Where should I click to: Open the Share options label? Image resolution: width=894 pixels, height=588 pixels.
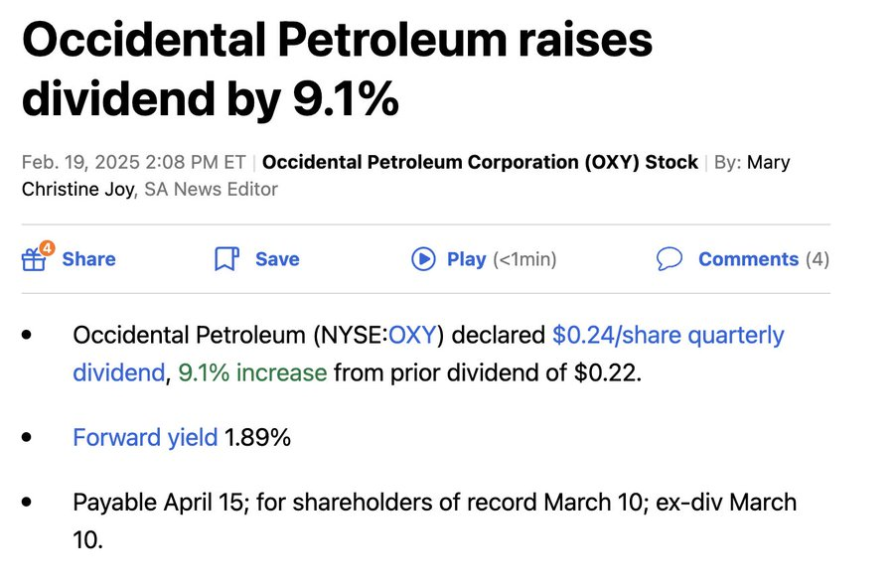point(88,259)
